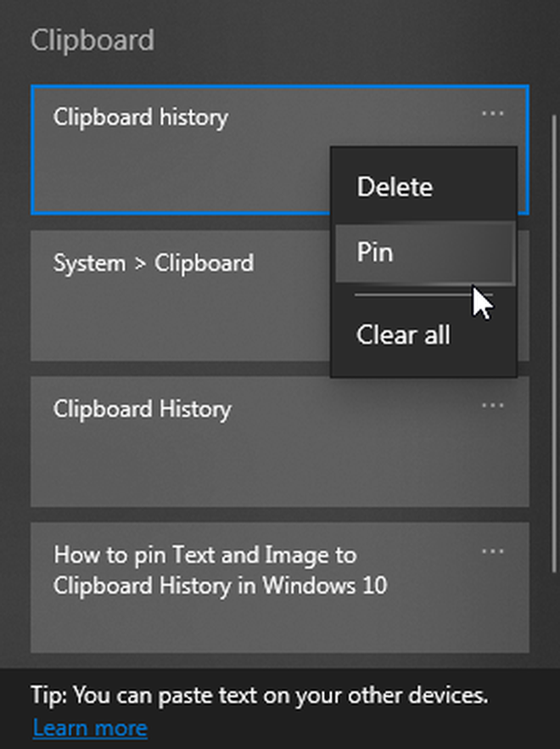Open more options for 'Clipboard history' item
The width and height of the screenshot is (560, 749).
(x=492, y=114)
